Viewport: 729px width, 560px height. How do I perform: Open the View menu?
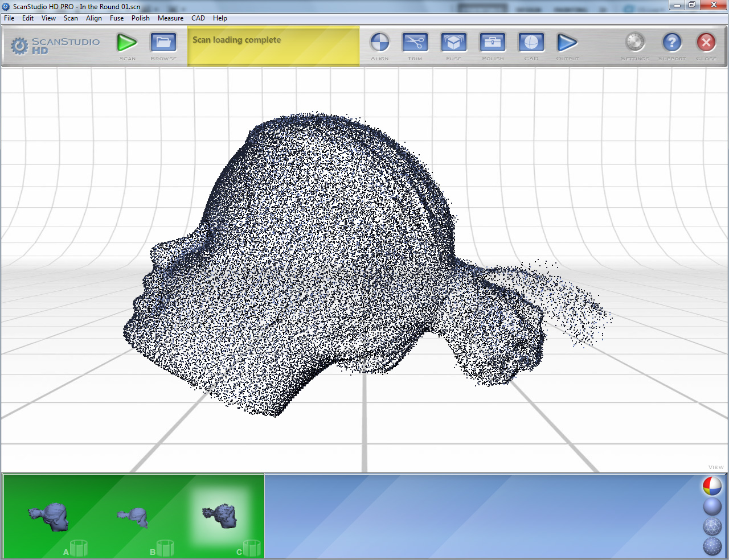(48, 18)
